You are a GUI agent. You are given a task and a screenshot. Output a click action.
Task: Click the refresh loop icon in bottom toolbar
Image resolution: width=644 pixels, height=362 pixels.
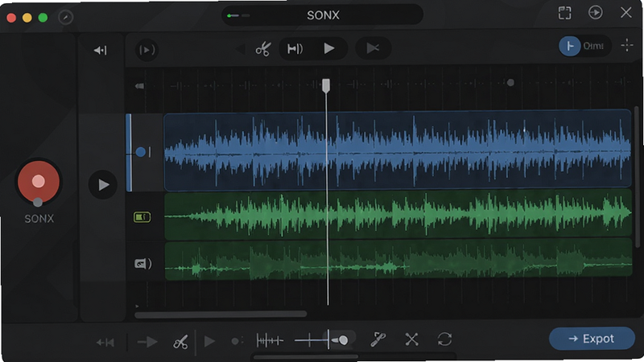(445, 339)
